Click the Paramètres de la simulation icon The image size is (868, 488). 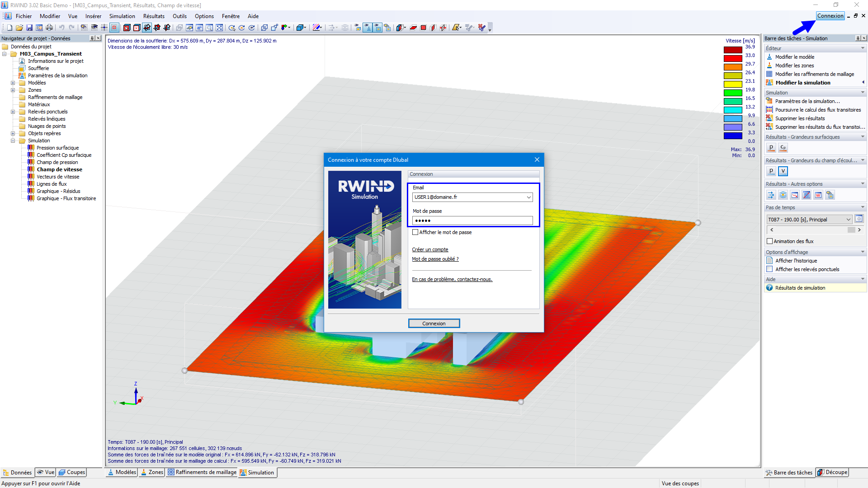(x=769, y=101)
